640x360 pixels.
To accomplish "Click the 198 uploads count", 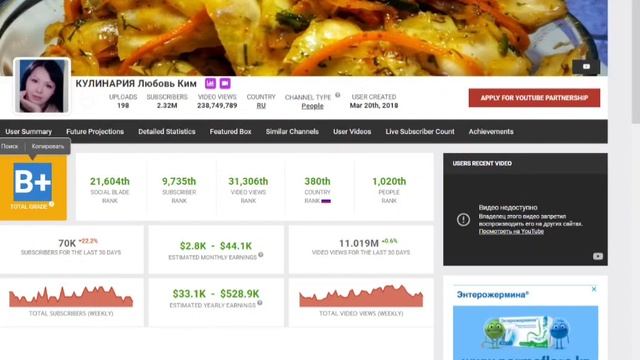I will 123,105.
